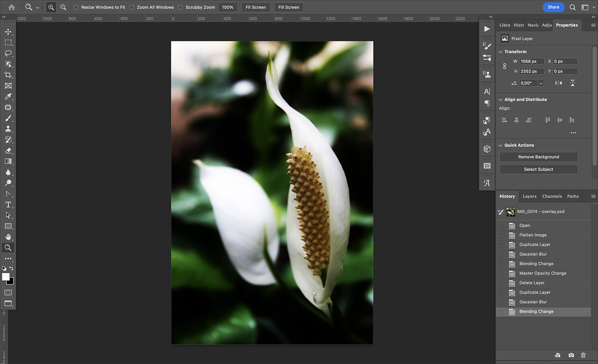Image resolution: width=598 pixels, height=364 pixels.
Task: Open the rotation angle dropdown
Action: [541, 83]
